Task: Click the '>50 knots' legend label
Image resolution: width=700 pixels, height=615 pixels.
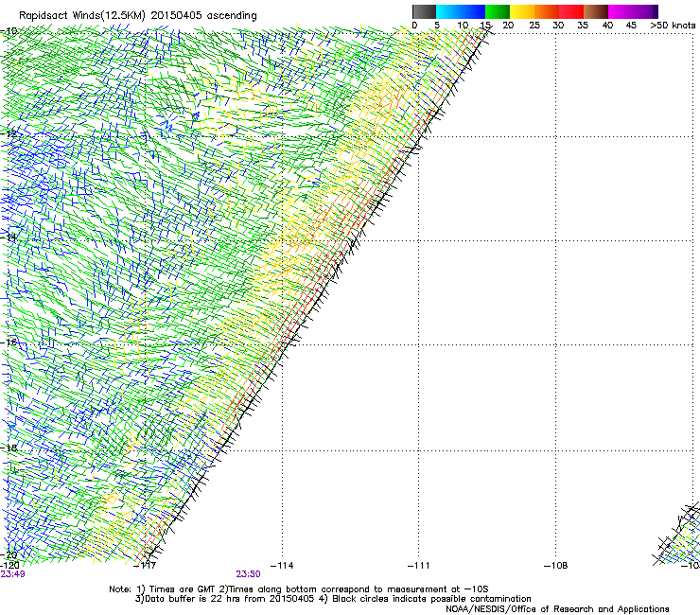Action: (x=673, y=25)
